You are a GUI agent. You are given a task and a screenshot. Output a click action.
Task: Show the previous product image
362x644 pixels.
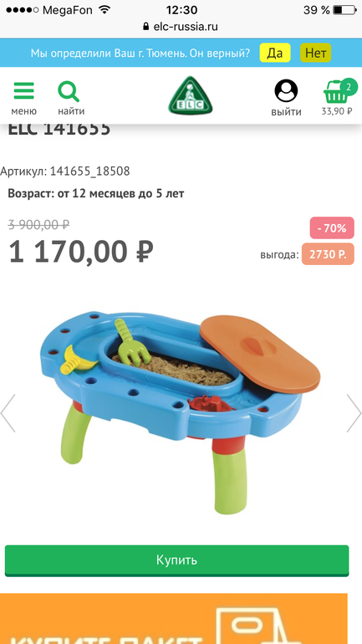[x=8, y=413]
